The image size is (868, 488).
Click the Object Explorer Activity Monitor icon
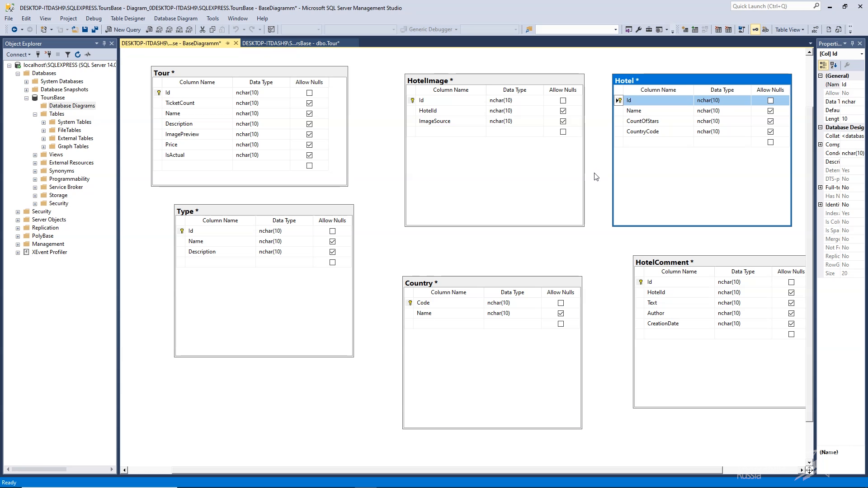88,54
